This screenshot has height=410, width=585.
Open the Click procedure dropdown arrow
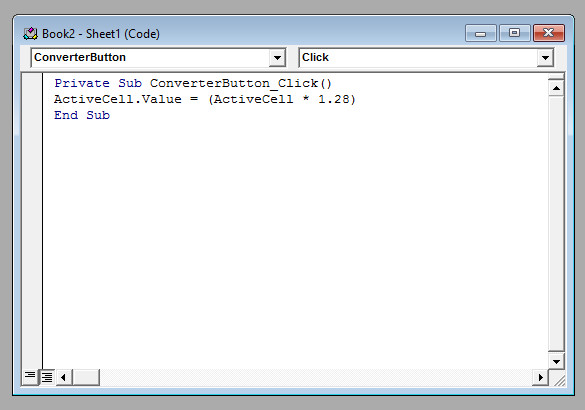[x=545, y=58]
